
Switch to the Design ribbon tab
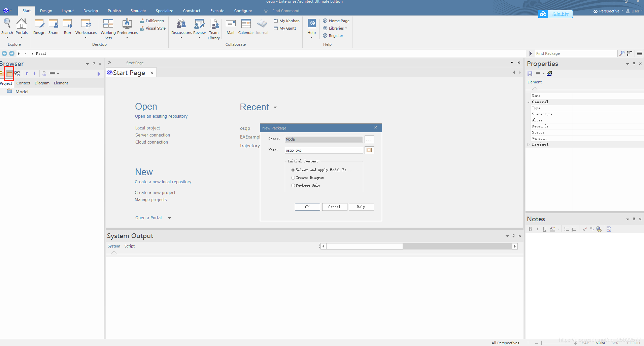[46, 11]
